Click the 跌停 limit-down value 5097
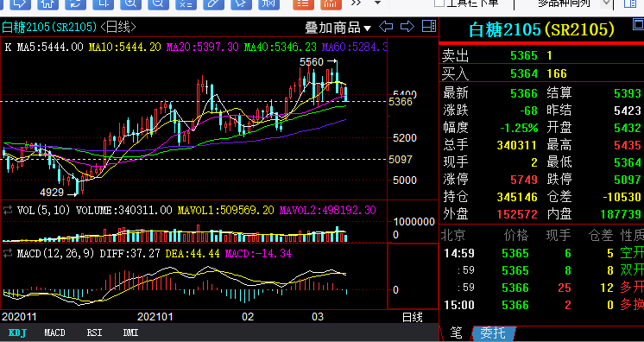 click(628, 180)
